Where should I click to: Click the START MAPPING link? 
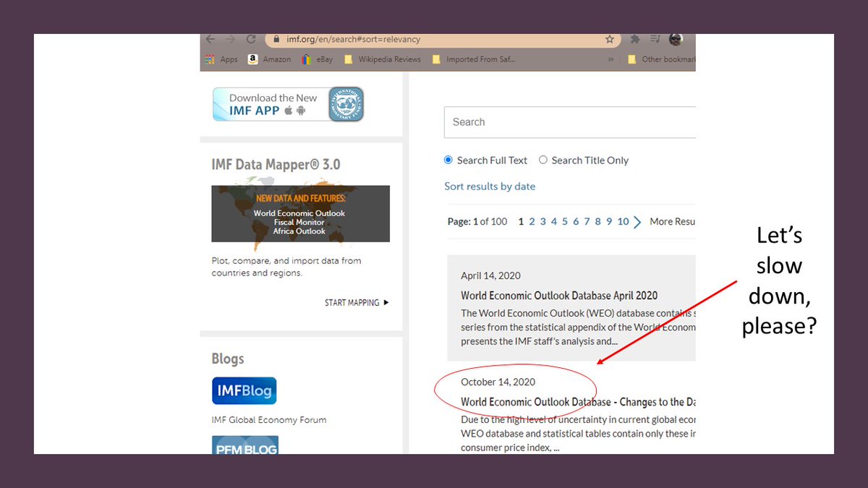click(357, 302)
